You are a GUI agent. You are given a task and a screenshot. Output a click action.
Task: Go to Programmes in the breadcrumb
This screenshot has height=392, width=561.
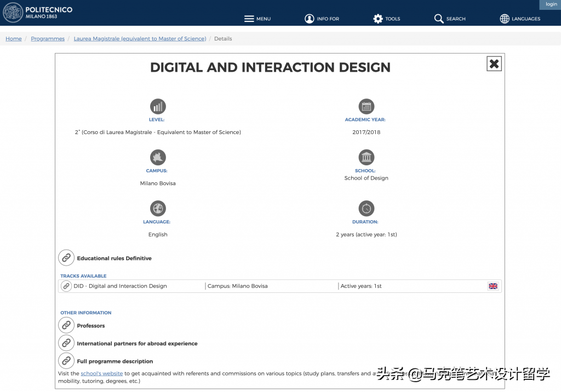pos(48,38)
